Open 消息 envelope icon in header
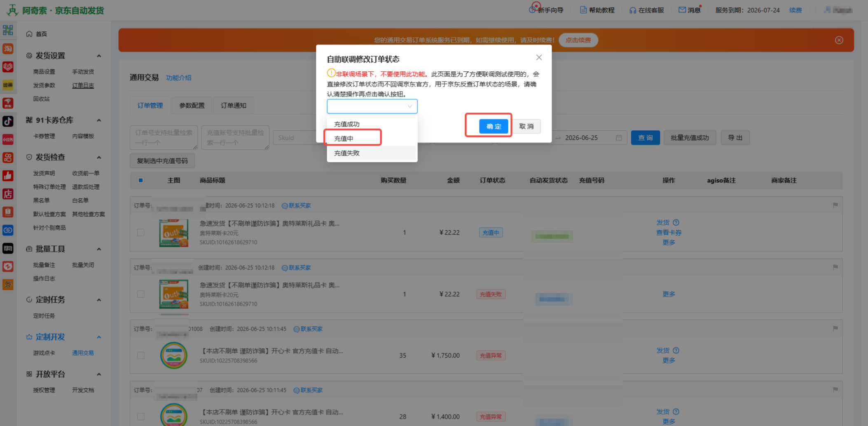The height and width of the screenshot is (426, 868). [x=682, y=10]
